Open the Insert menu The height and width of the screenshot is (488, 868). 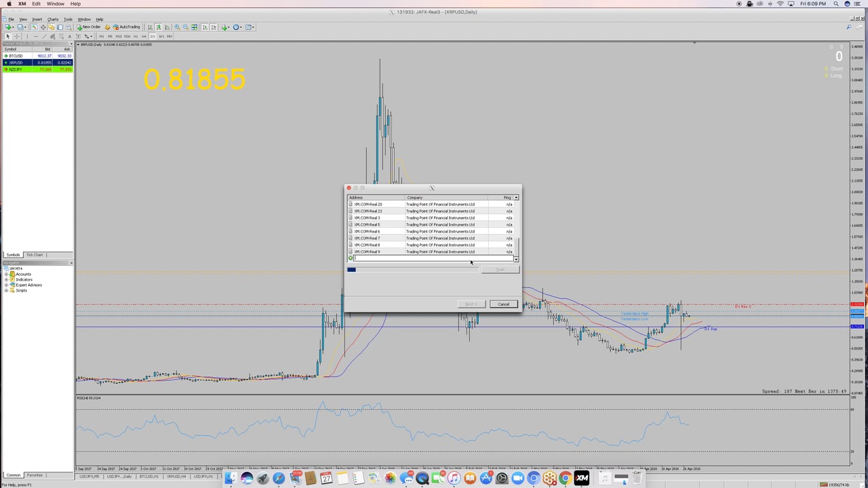pyautogui.click(x=37, y=19)
